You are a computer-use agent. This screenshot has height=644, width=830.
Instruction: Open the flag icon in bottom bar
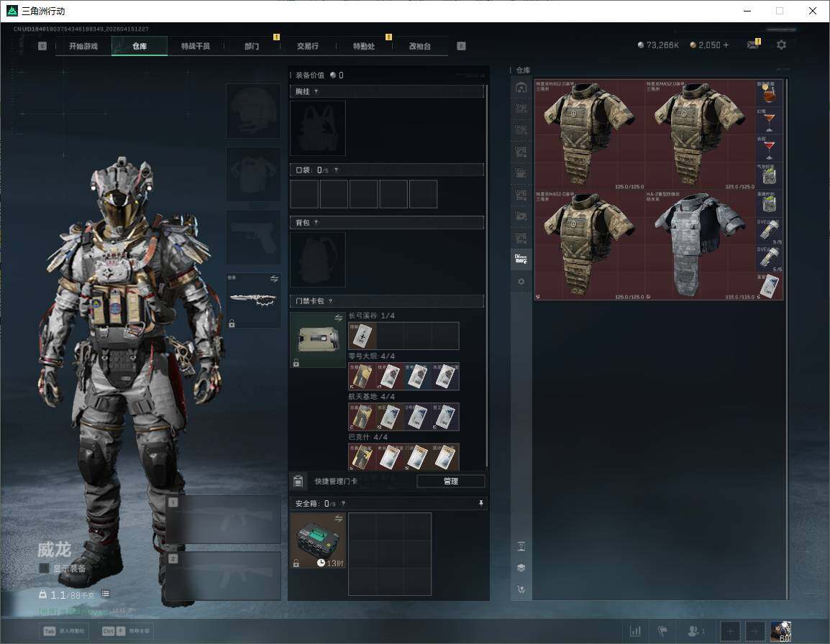click(x=662, y=631)
